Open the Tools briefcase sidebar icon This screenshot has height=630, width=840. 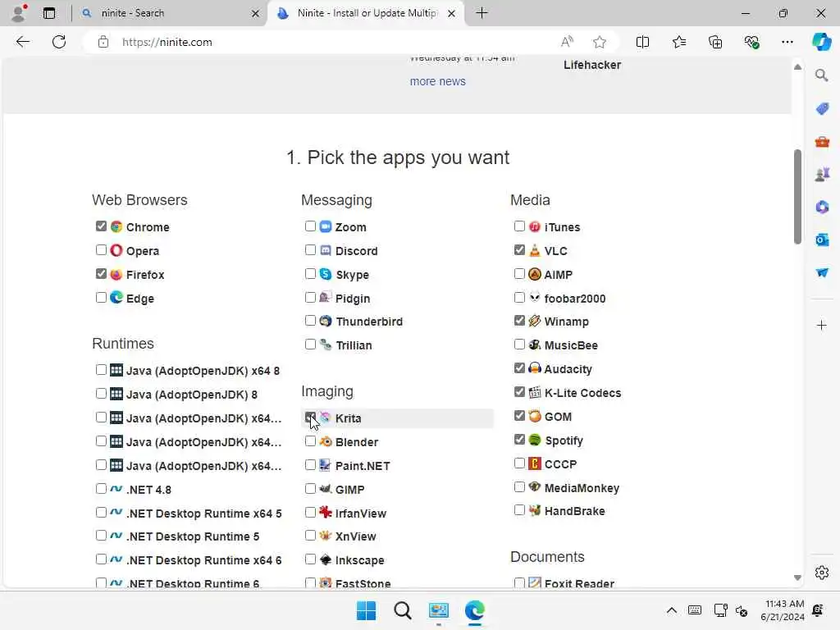pyautogui.click(x=822, y=142)
